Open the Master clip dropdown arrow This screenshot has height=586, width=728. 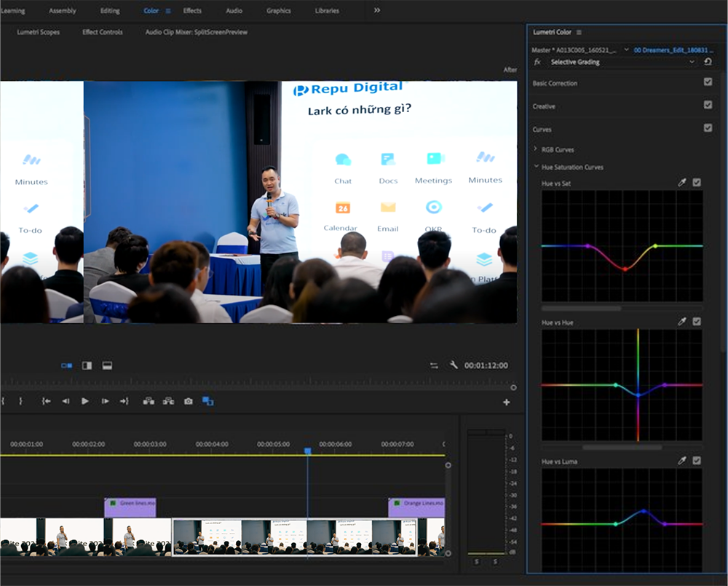pos(626,50)
